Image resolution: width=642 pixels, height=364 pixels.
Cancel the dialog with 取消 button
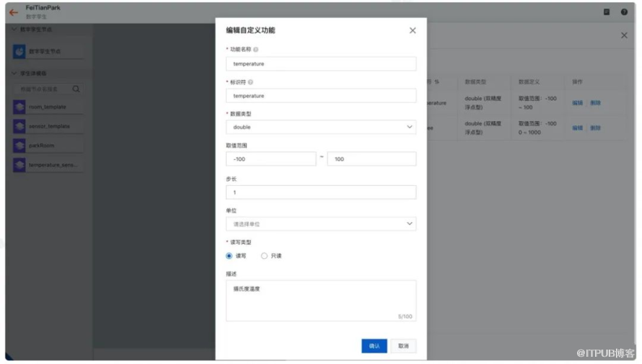coord(403,346)
